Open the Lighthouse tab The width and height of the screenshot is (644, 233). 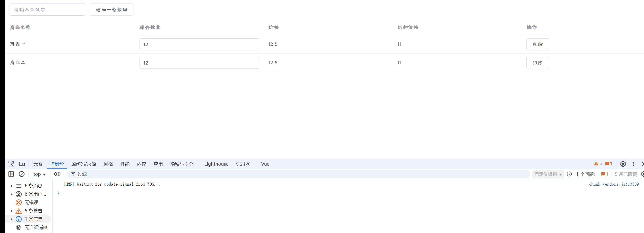pyautogui.click(x=216, y=164)
